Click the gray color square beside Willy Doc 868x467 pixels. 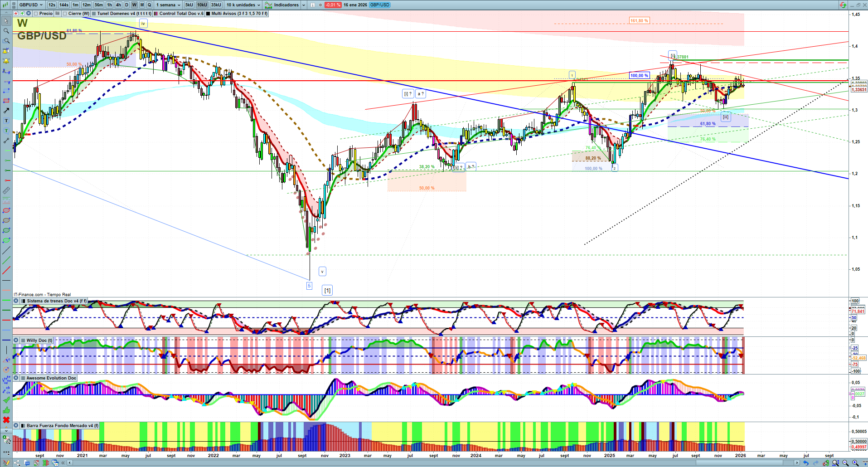click(23, 341)
